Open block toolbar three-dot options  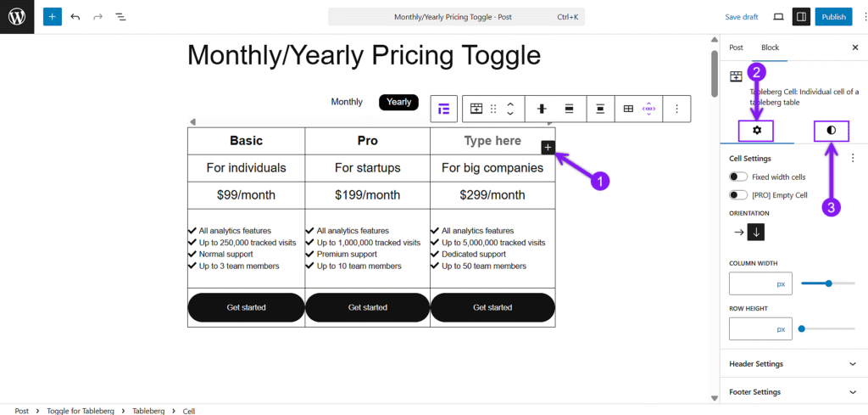click(x=676, y=109)
